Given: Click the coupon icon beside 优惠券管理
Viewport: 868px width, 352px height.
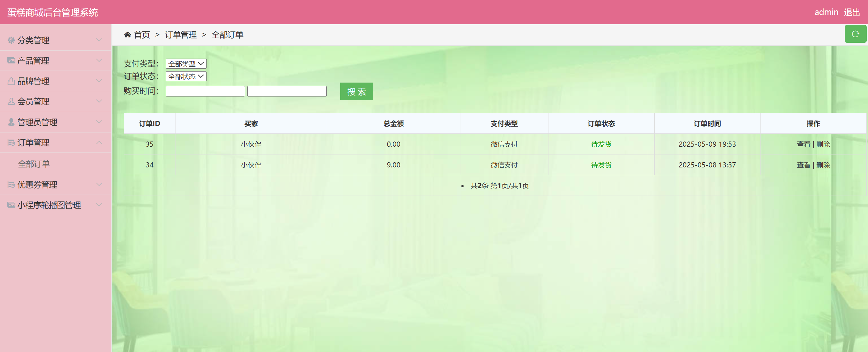Looking at the screenshot, I should pyautogui.click(x=11, y=185).
